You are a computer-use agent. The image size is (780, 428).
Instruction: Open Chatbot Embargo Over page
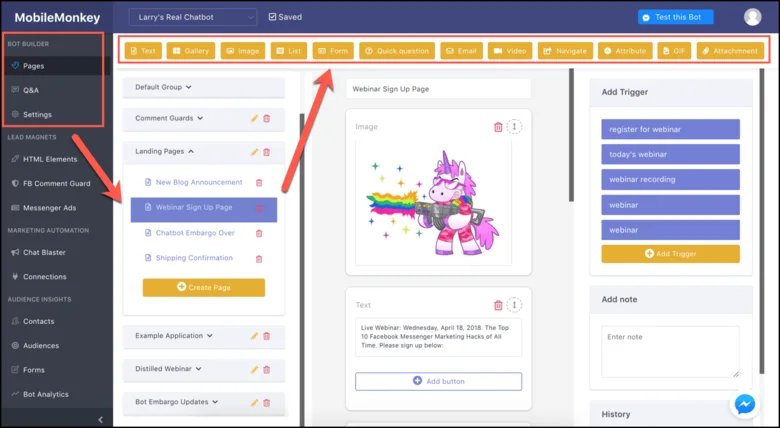[x=195, y=233]
